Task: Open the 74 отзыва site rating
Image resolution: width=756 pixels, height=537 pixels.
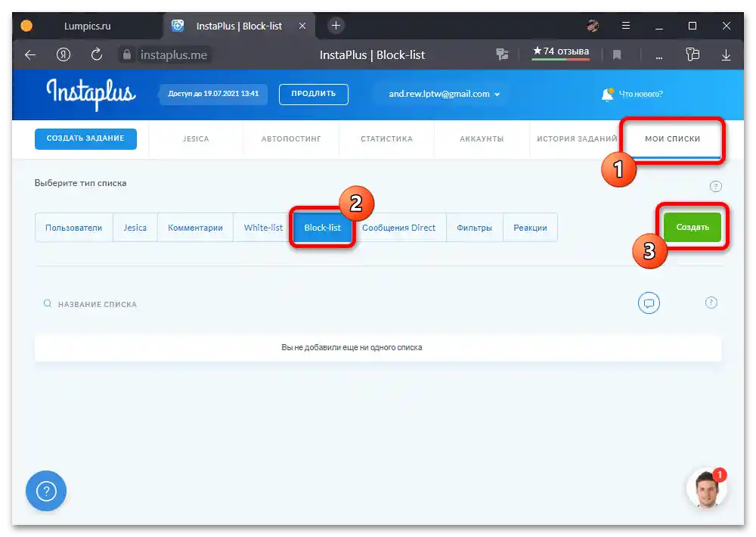Action: click(x=561, y=52)
